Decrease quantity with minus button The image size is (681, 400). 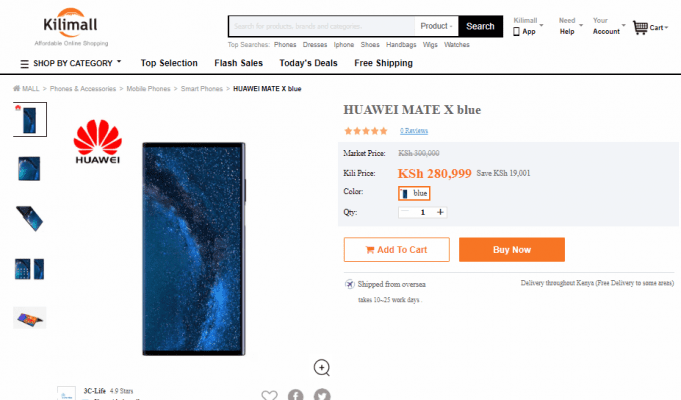pos(405,212)
